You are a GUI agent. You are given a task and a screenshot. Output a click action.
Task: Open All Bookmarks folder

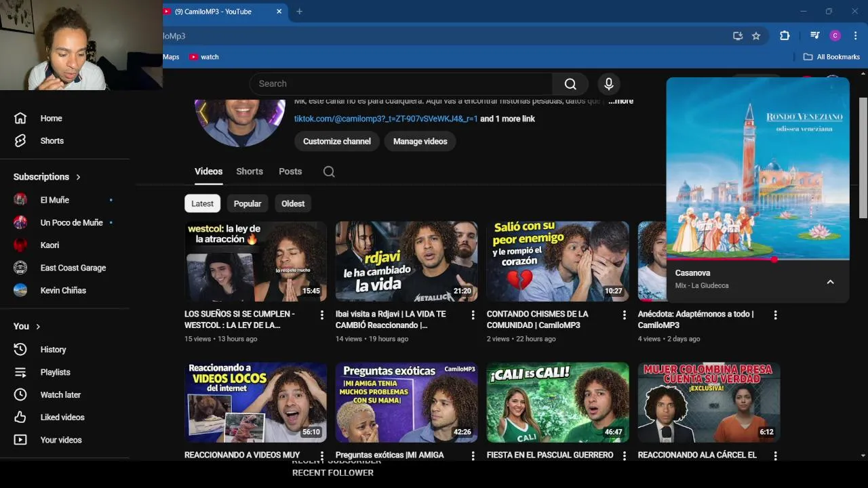(x=831, y=57)
